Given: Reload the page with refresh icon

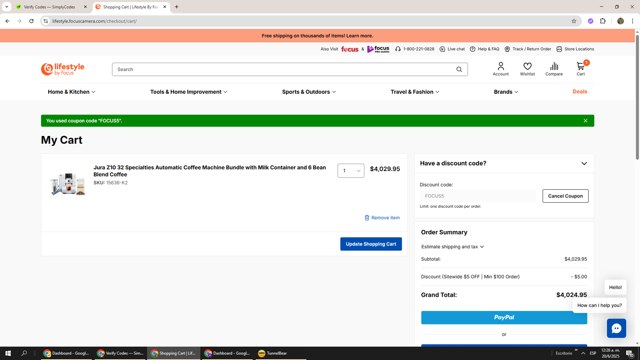Looking at the screenshot, I should coord(31,21).
